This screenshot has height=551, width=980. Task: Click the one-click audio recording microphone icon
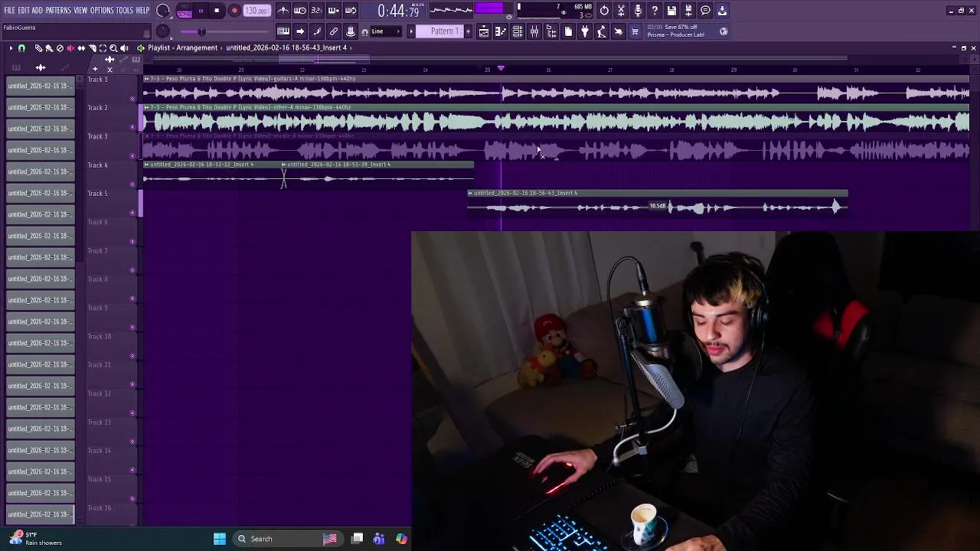click(638, 11)
